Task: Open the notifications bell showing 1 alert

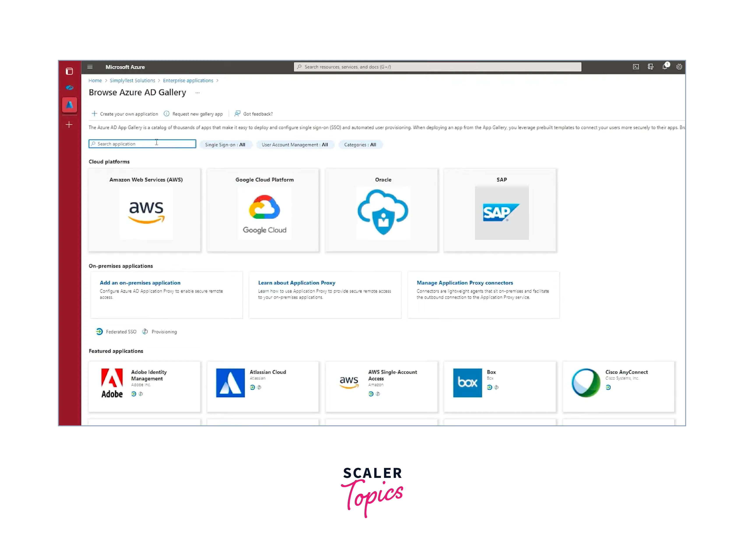Action: (x=665, y=67)
